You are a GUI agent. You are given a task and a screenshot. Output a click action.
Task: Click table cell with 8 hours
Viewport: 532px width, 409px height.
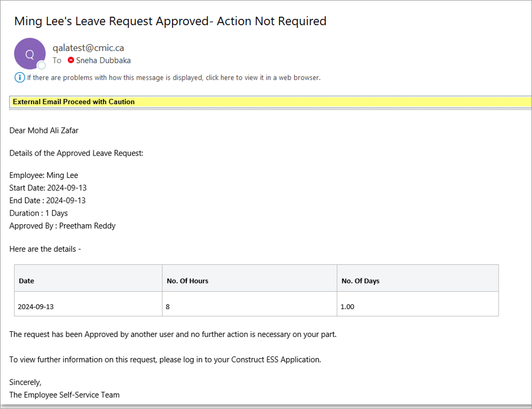[x=250, y=304]
